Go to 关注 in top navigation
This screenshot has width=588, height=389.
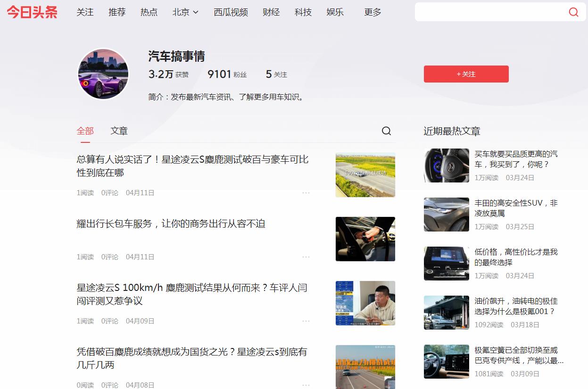tap(85, 12)
